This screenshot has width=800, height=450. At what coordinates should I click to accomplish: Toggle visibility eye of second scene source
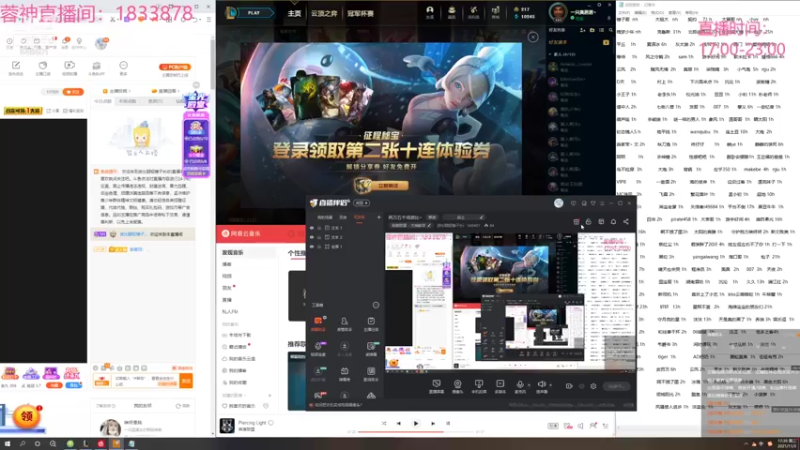click(312, 237)
